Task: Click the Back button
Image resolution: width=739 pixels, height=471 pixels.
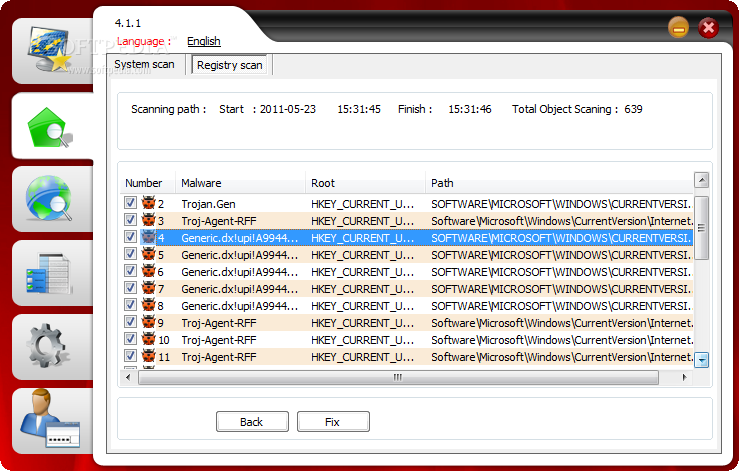Action: tap(252, 421)
